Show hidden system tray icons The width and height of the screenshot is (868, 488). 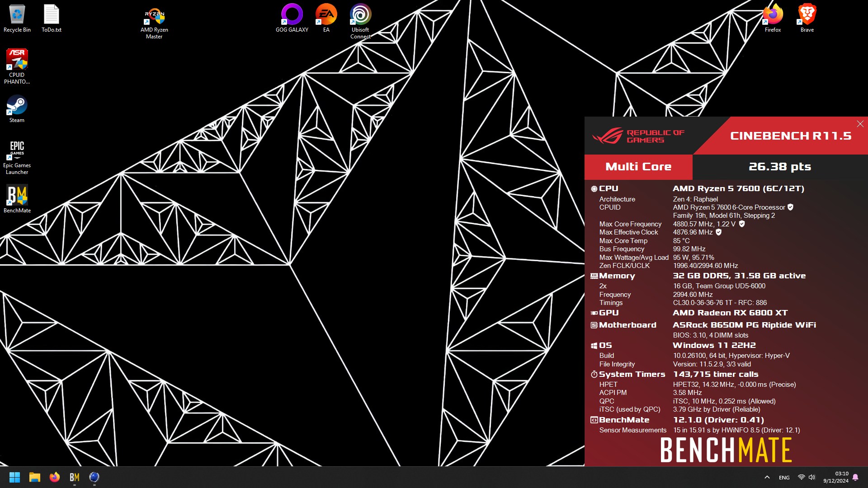click(767, 477)
